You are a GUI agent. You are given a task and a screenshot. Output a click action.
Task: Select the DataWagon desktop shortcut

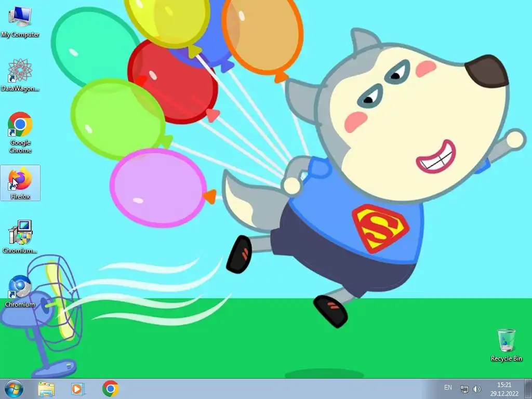[20, 75]
